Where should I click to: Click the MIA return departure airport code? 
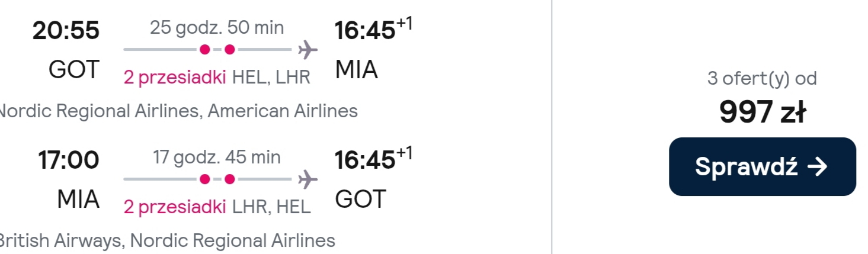tap(78, 199)
